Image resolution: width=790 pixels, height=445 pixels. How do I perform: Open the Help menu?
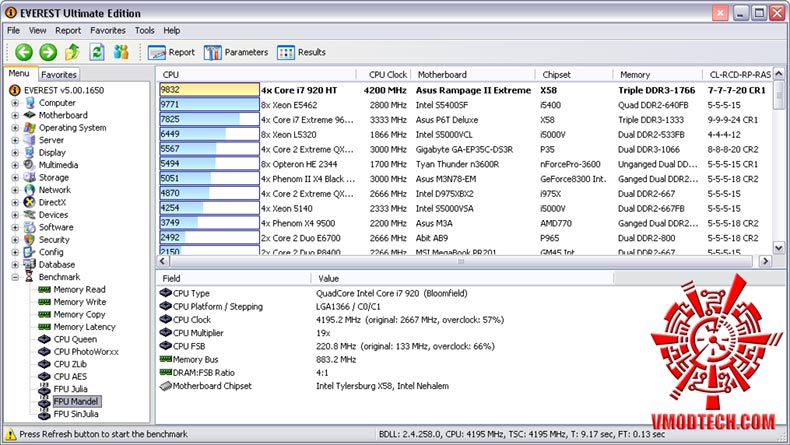pos(171,31)
